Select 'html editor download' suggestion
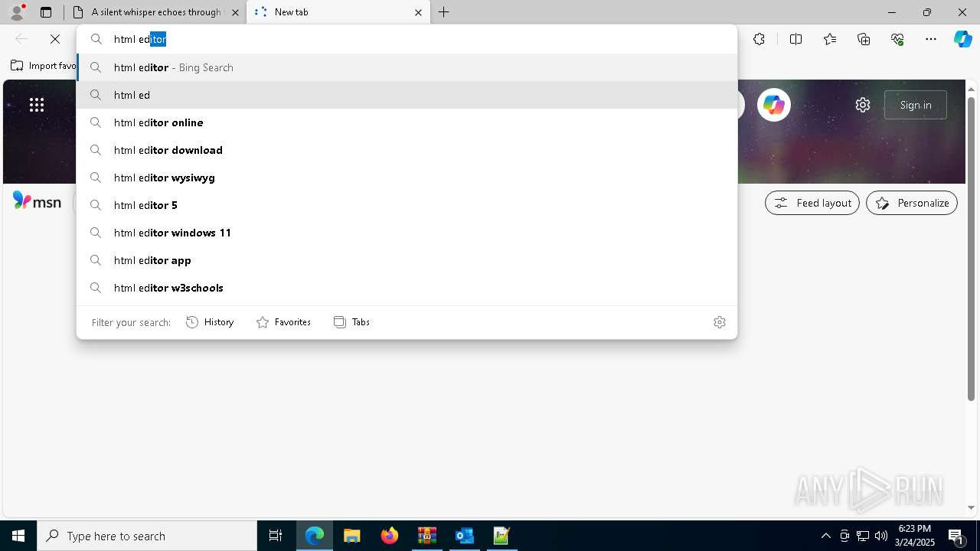 tap(407, 150)
